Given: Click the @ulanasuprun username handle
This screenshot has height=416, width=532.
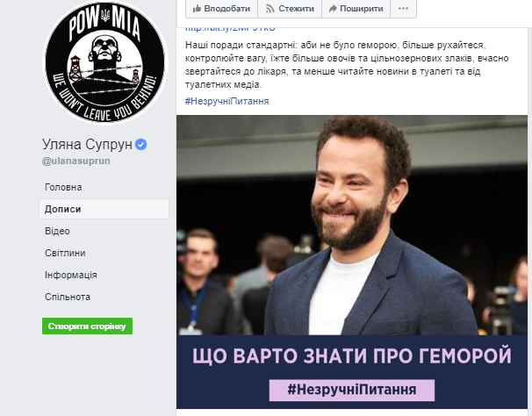Looking at the screenshot, I should pyautogui.click(x=76, y=161).
